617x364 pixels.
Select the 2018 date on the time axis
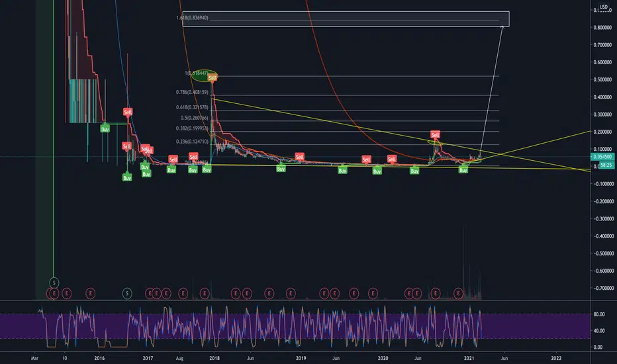(x=214, y=358)
